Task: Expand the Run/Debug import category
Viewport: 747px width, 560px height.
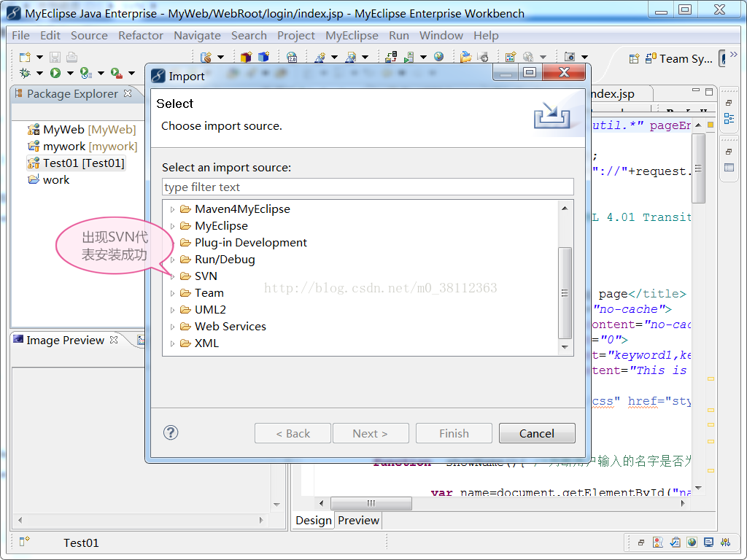Action: coord(172,260)
